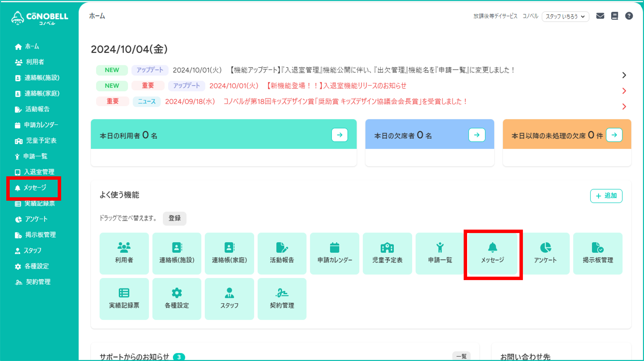This screenshot has height=361, width=644.
Task: Open the mail envelope icon in header
Action: (600, 16)
